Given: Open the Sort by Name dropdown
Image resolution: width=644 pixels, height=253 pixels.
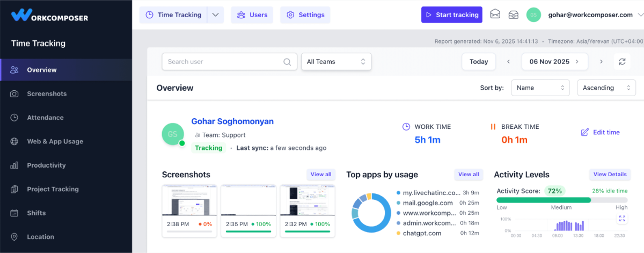Looking at the screenshot, I should point(540,88).
